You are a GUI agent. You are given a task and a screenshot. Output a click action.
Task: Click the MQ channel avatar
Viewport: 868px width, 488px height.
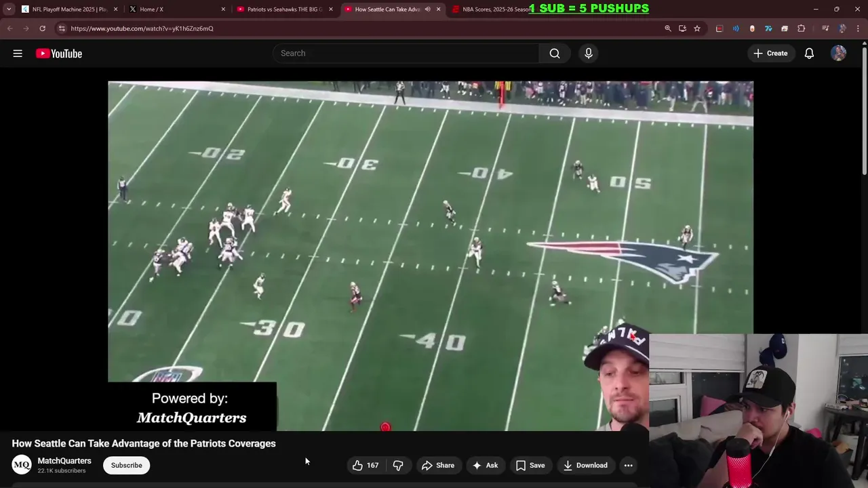(x=22, y=465)
